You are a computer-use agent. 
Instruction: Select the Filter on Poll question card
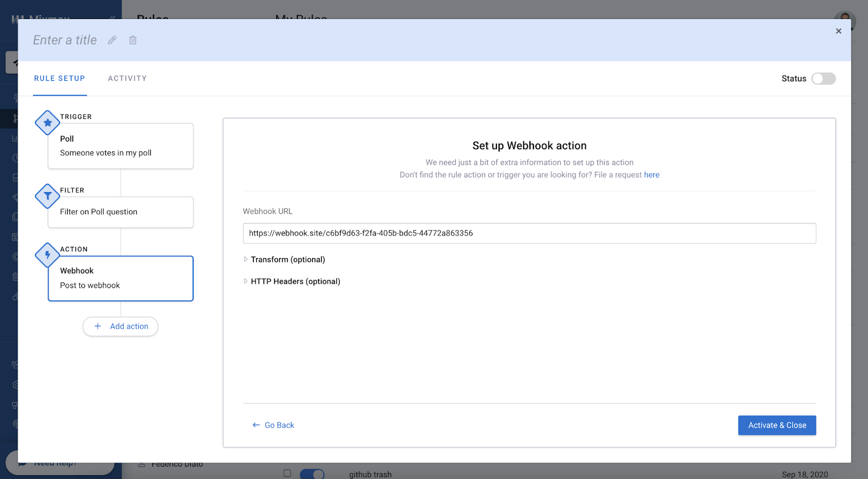(120, 212)
